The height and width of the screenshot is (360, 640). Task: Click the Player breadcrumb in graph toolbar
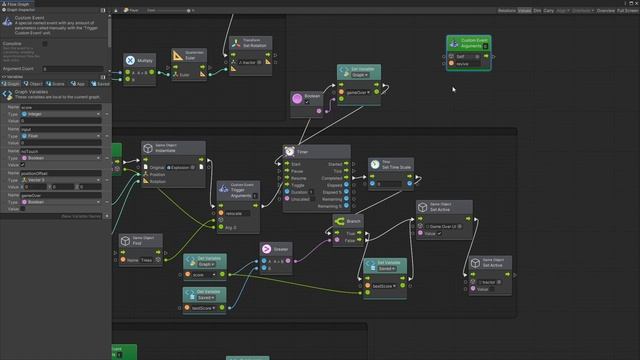[131, 10]
